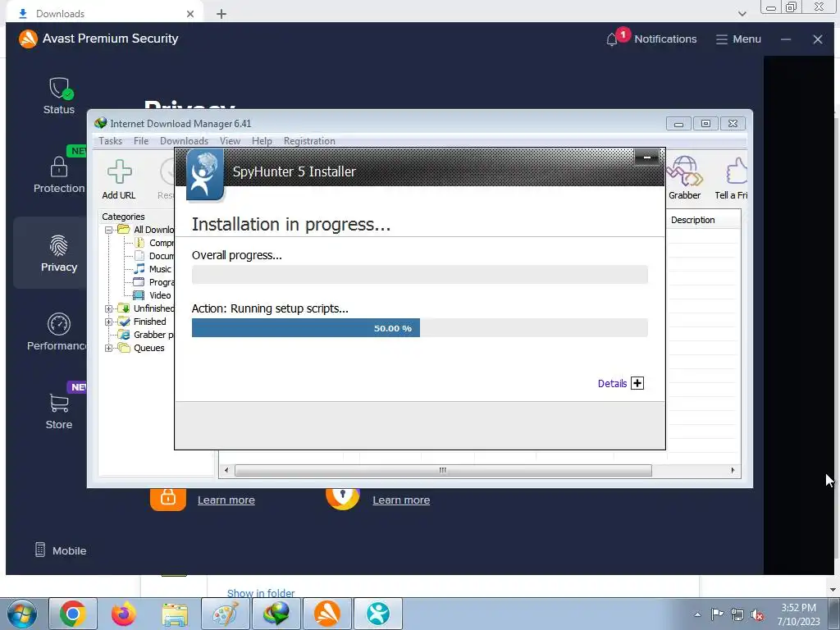
Task: Switch to Avast via taskbar icon
Action: [x=326, y=614]
